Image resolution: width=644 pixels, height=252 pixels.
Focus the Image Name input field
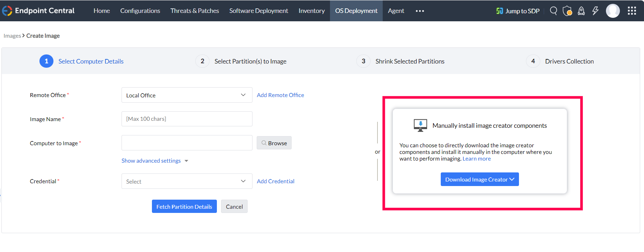click(x=187, y=119)
